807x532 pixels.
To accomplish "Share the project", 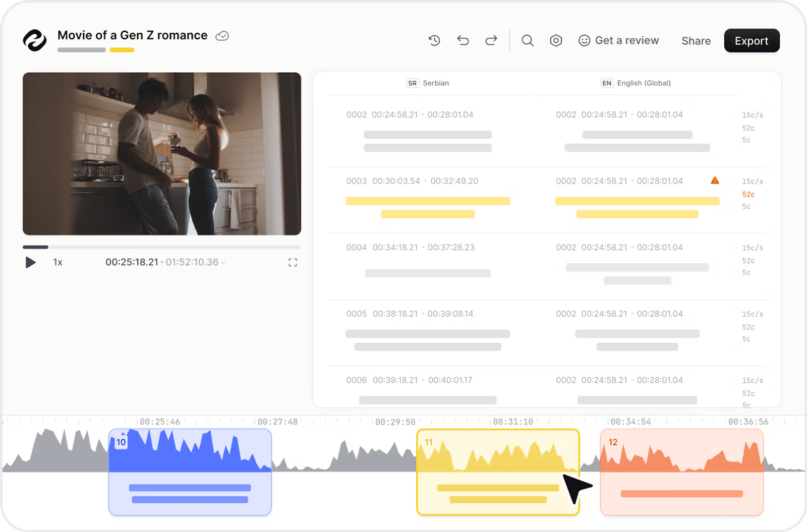I will tap(696, 41).
